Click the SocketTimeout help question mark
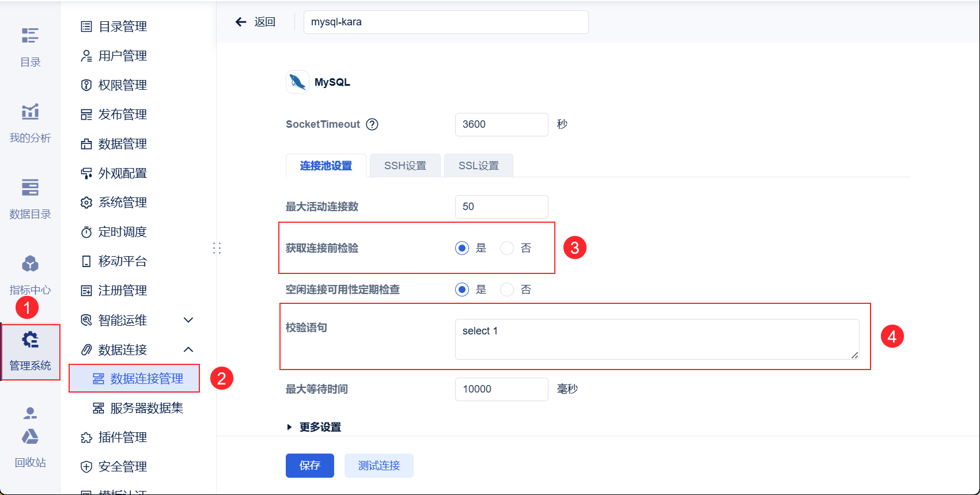The width and height of the screenshot is (980, 495). (x=372, y=124)
